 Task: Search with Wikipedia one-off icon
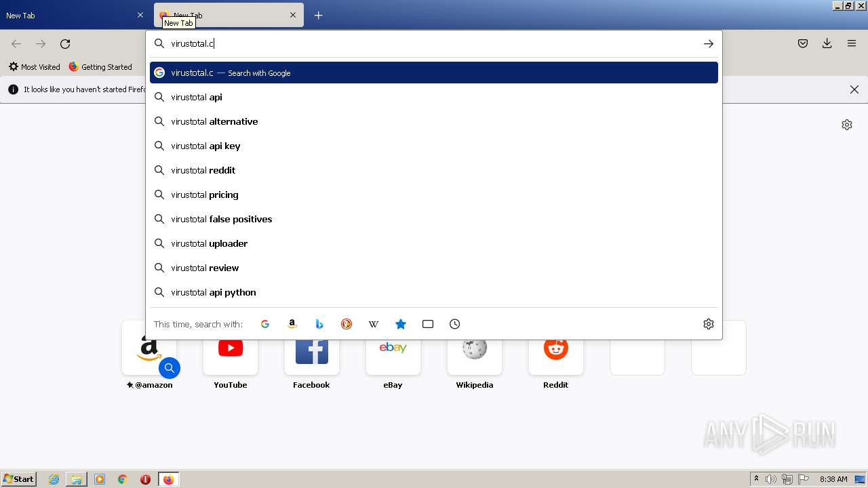(x=374, y=324)
